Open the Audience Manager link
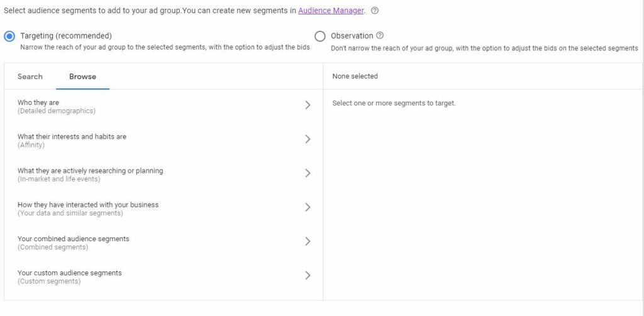 pos(331,11)
